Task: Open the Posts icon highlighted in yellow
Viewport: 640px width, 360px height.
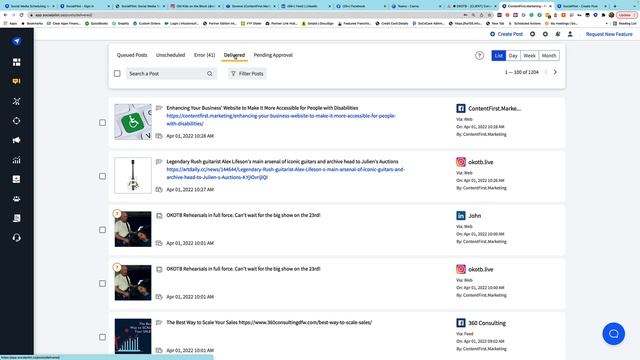Action: [x=17, y=81]
